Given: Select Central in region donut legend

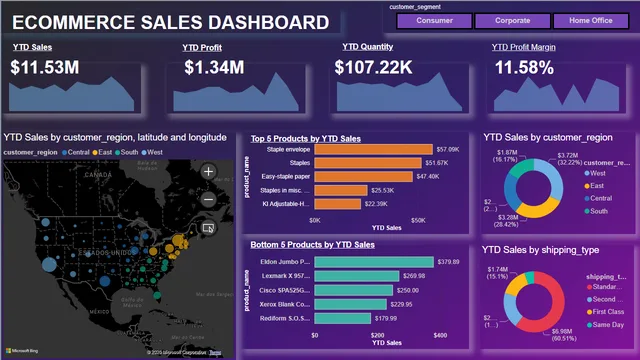Looking at the screenshot, I should [x=598, y=198].
